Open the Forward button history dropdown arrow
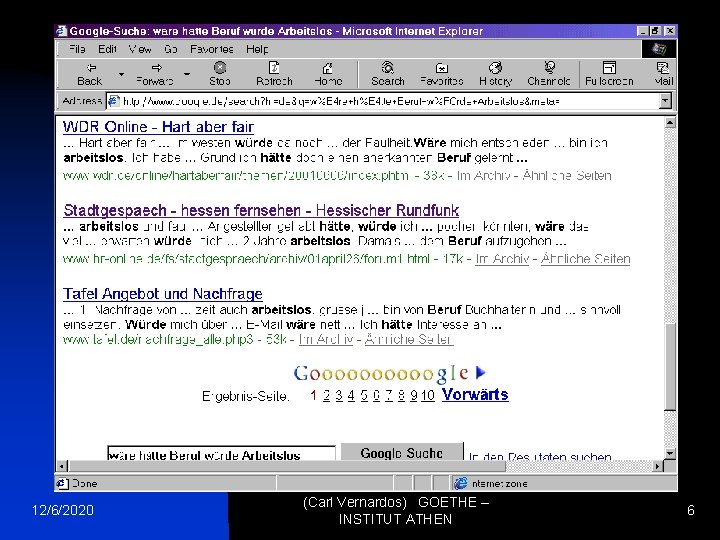The image size is (720, 540). click(187, 74)
